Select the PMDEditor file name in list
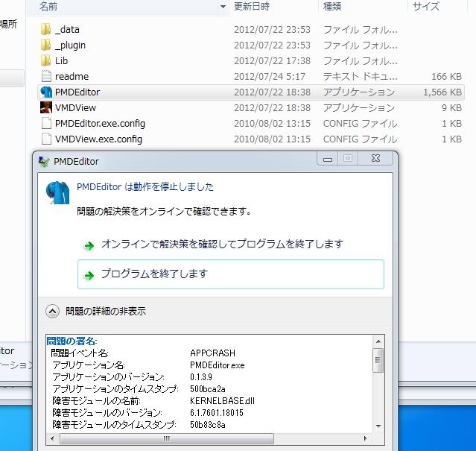 coord(77,92)
